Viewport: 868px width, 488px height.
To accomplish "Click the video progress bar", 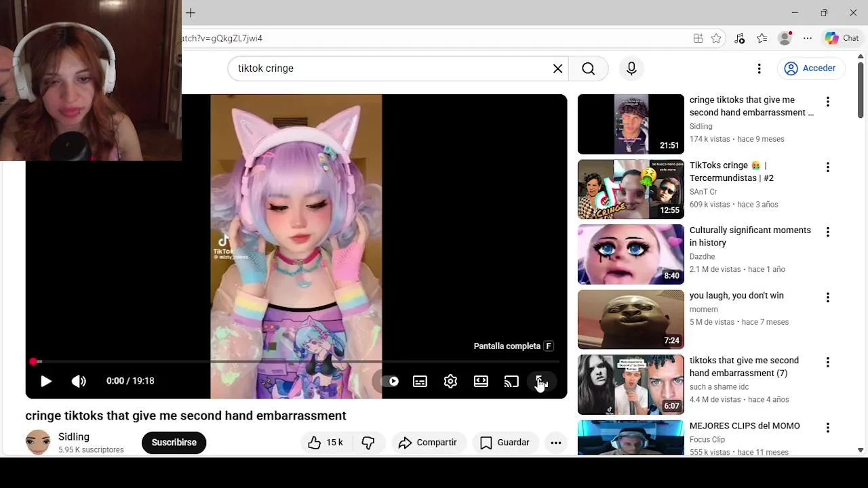I will coord(296,362).
